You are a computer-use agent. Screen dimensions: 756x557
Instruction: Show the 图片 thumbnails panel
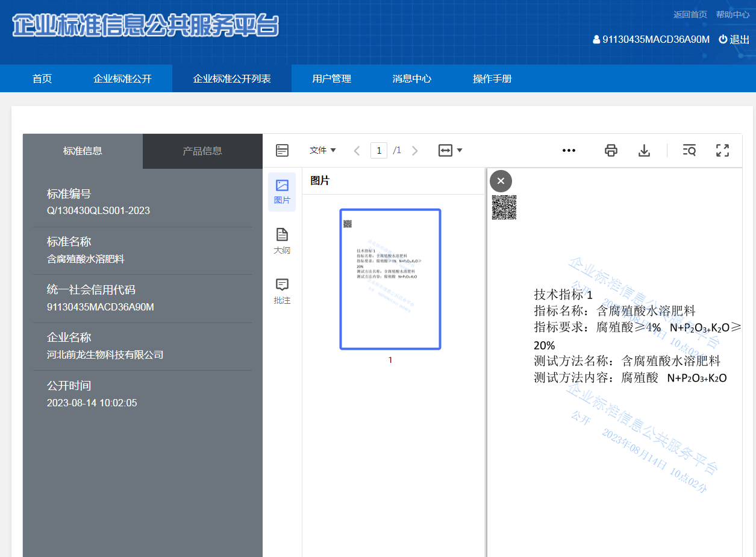[282, 192]
